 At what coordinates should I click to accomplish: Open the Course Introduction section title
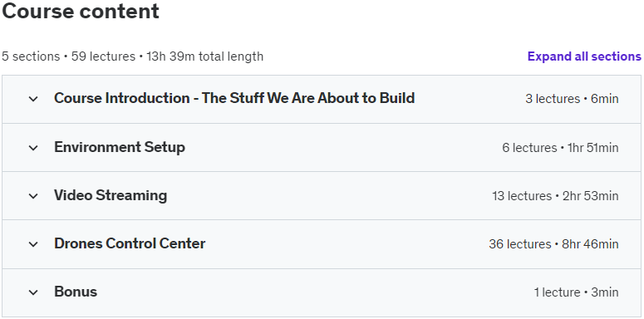pyautogui.click(x=234, y=98)
